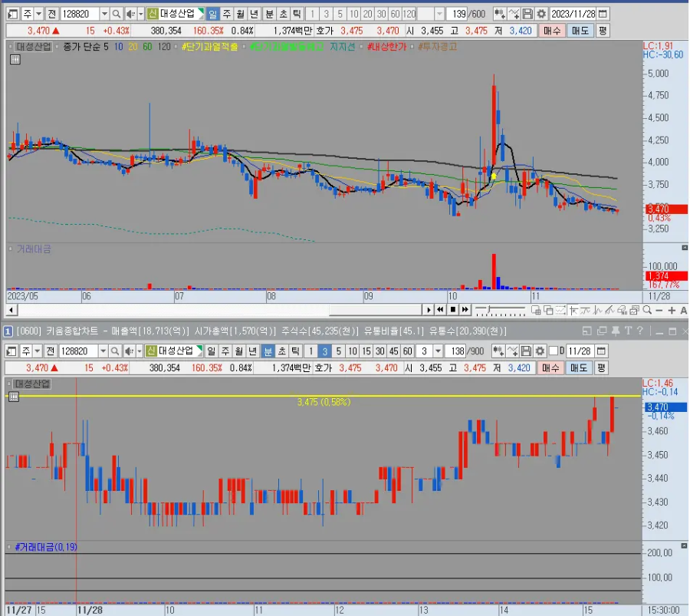Screen dimensions: 690x616
Task: Add candle chart icon in top toolbar
Action: tap(499, 14)
